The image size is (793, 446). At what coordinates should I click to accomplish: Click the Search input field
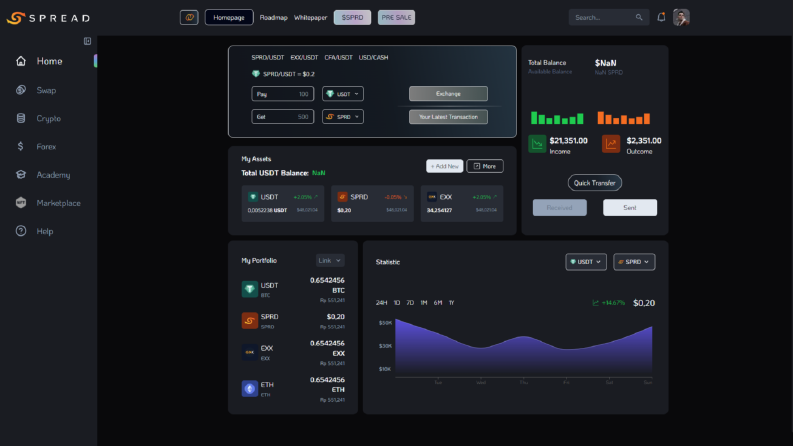(x=609, y=18)
